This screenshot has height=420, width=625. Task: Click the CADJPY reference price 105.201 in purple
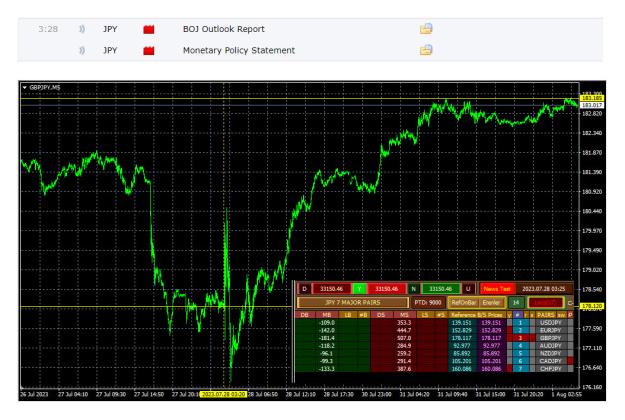click(x=491, y=361)
